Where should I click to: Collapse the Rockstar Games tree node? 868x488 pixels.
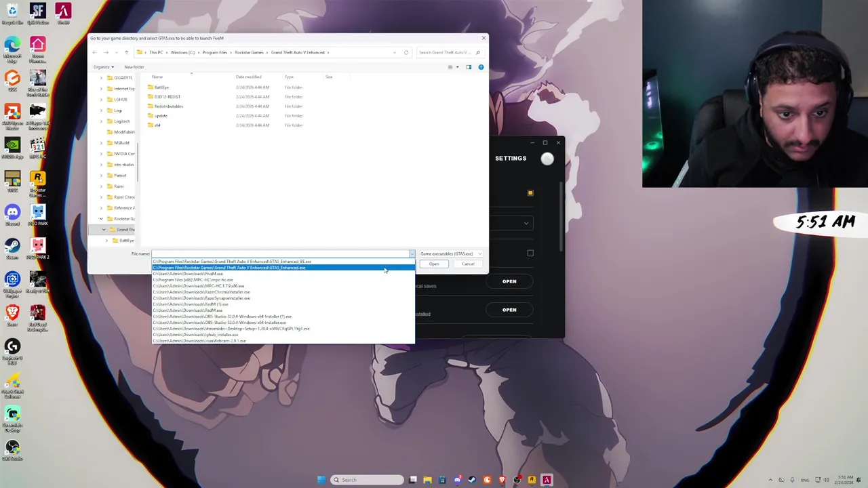[x=101, y=219]
